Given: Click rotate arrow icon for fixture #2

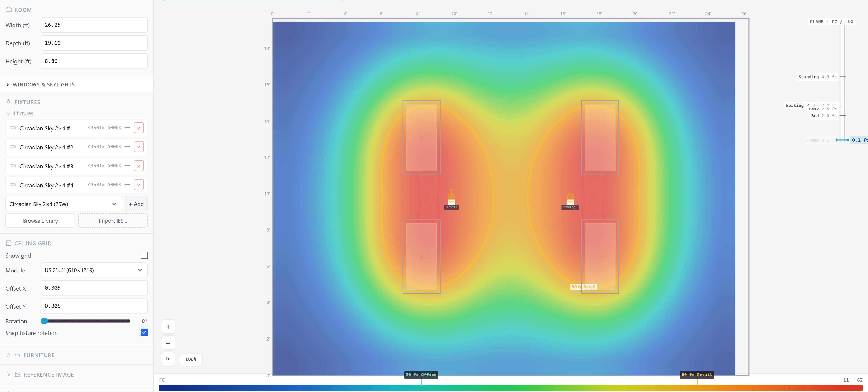Looking at the screenshot, I should click(127, 146).
